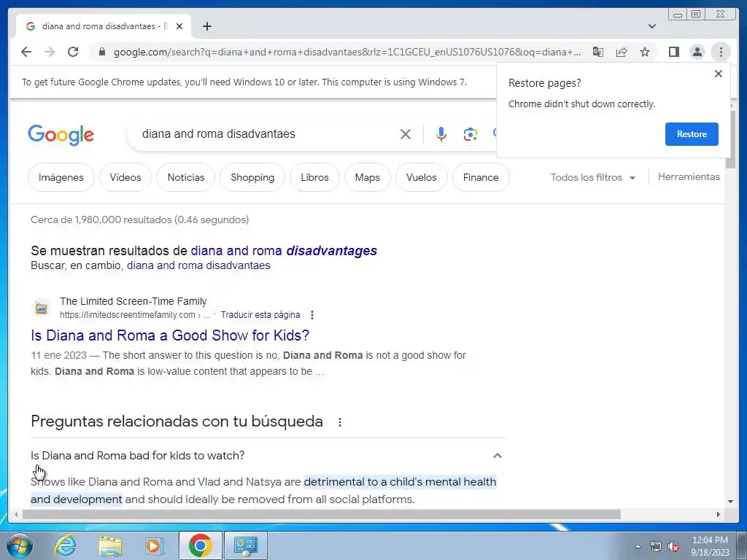Image resolution: width=747 pixels, height=560 pixels.
Task: Click the Chrome icon in the taskbar
Action: pos(200,545)
